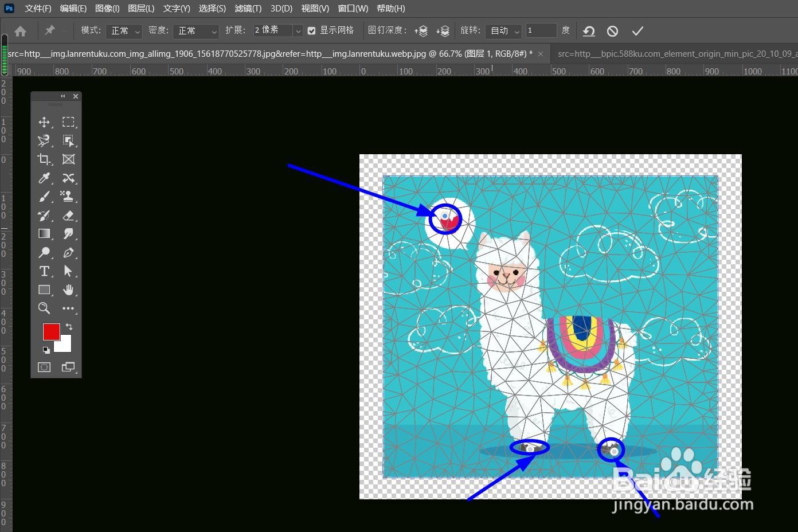Select the Clone Stamp tool
This screenshot has width=798, height=532.
(x=68, y=197)
